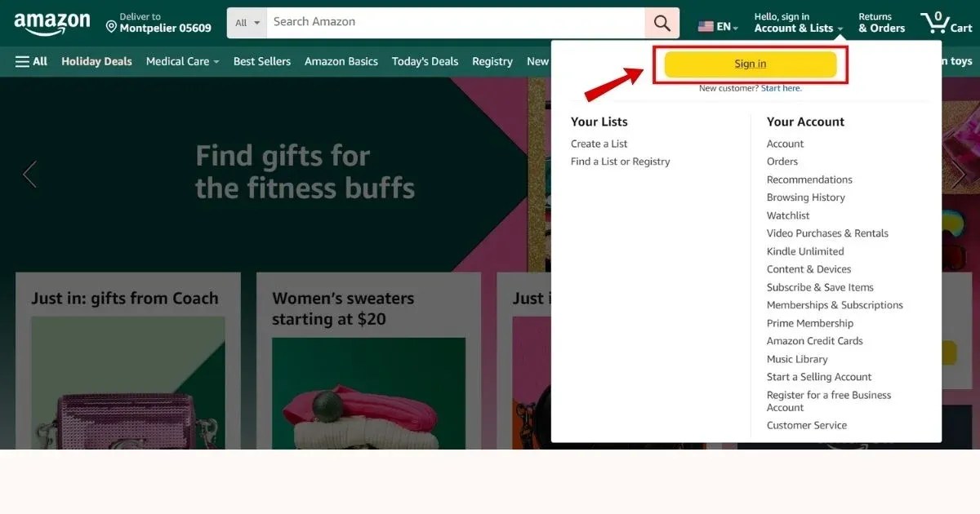This screenshot has height=514, width=980.
Task: Select Create a List under Your Lists
Action: (599, 143)
